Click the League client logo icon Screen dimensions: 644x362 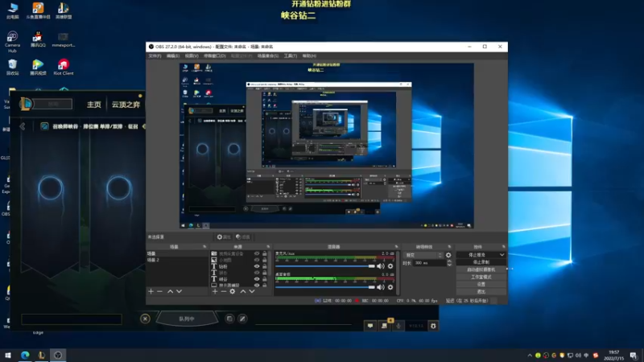click(26, 104)
